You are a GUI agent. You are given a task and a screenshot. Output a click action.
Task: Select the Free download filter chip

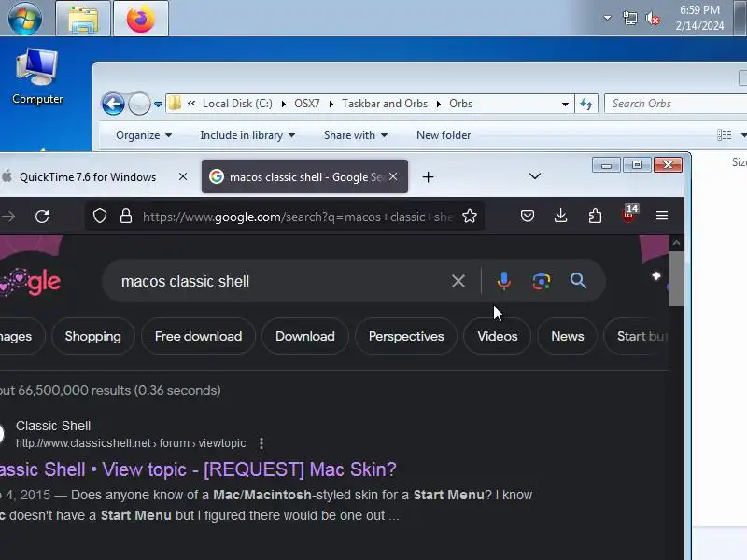[198, 336]
